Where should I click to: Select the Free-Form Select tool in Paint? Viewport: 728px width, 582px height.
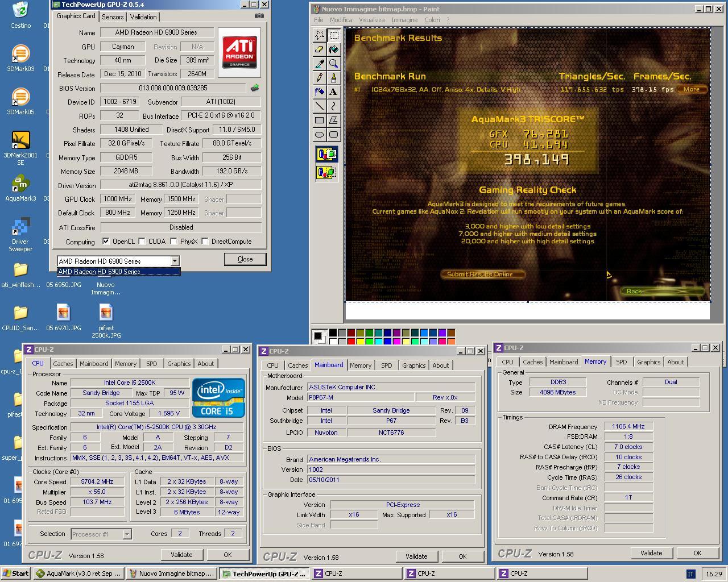click(320, 35)
